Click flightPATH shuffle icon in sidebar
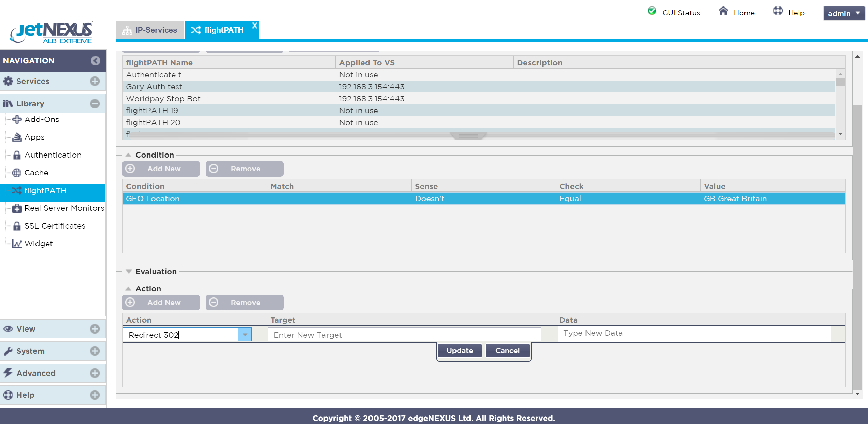This screenshot has height=424, width=868. pyautogui.click(x=17, y=191)
